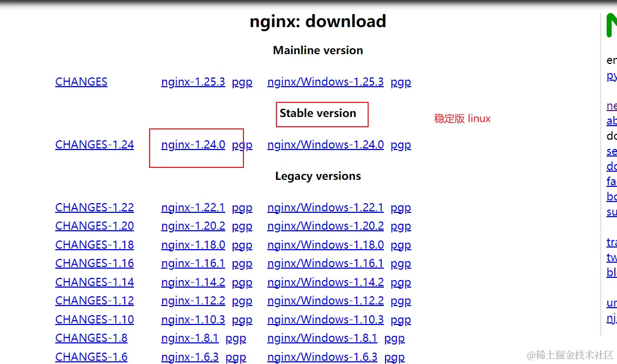
Task: View CHANGES-1.6 changelog
Action: click(x=91, y=356)
